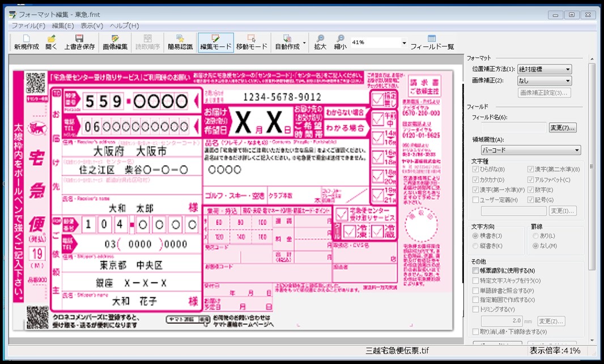
Task: Select the 罫線 あり(L) radio button
Action: pyautogui.click(x=535, y=236)
